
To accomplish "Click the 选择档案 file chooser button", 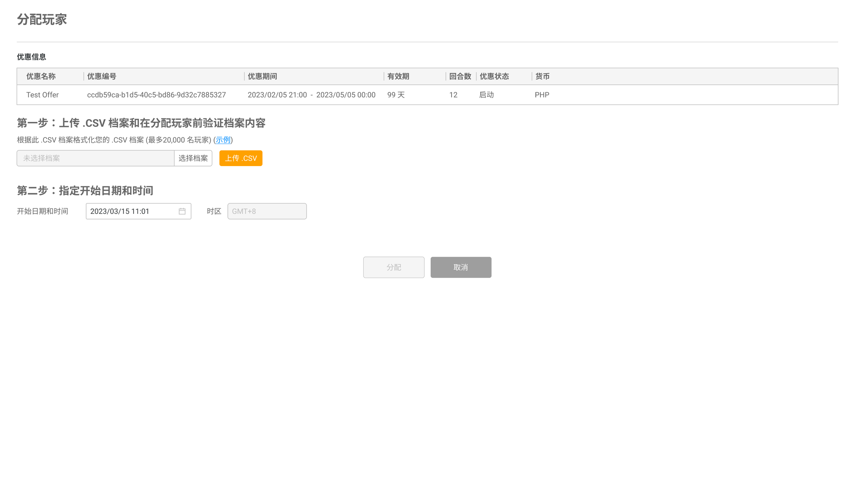I will pos(193,158).
